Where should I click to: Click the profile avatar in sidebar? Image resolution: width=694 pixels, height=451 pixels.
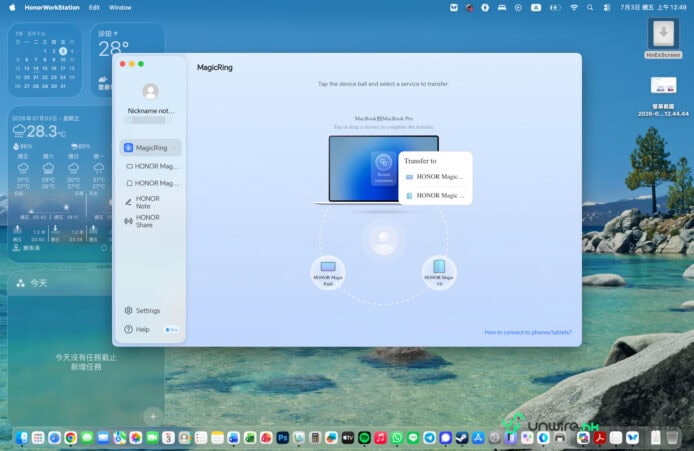tap(150, 91)
